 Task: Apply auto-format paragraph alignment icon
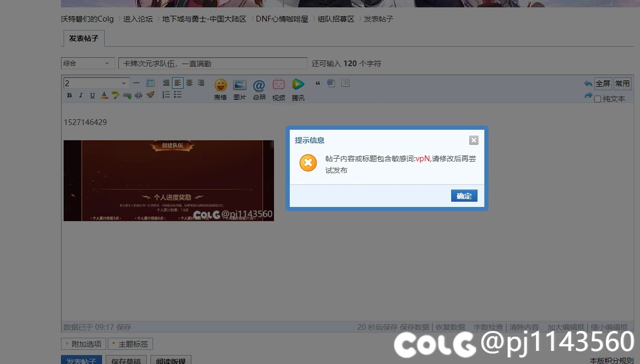pos(166,83)
